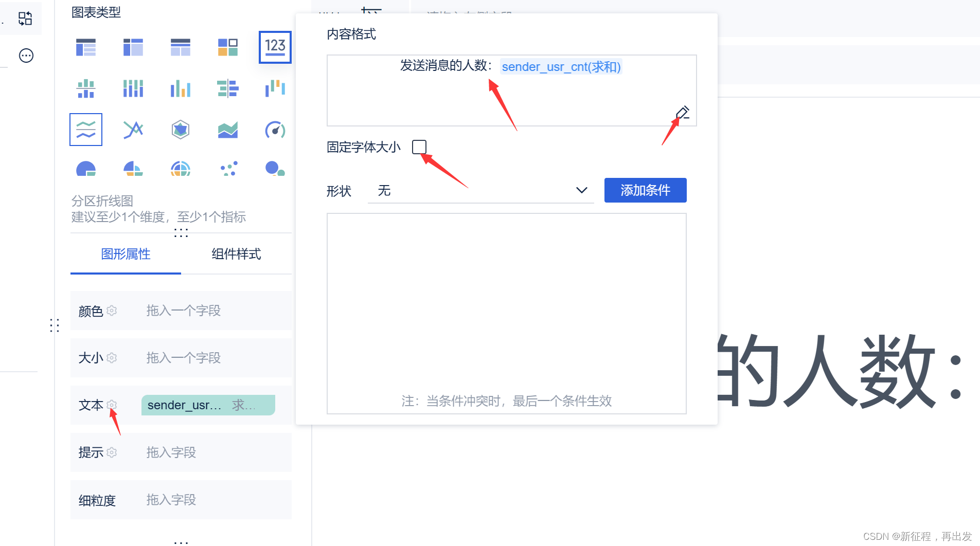This screenshot has height=546, width=980.
Task: Switch to the 图形属性 tab
Action: click(126, 254)
